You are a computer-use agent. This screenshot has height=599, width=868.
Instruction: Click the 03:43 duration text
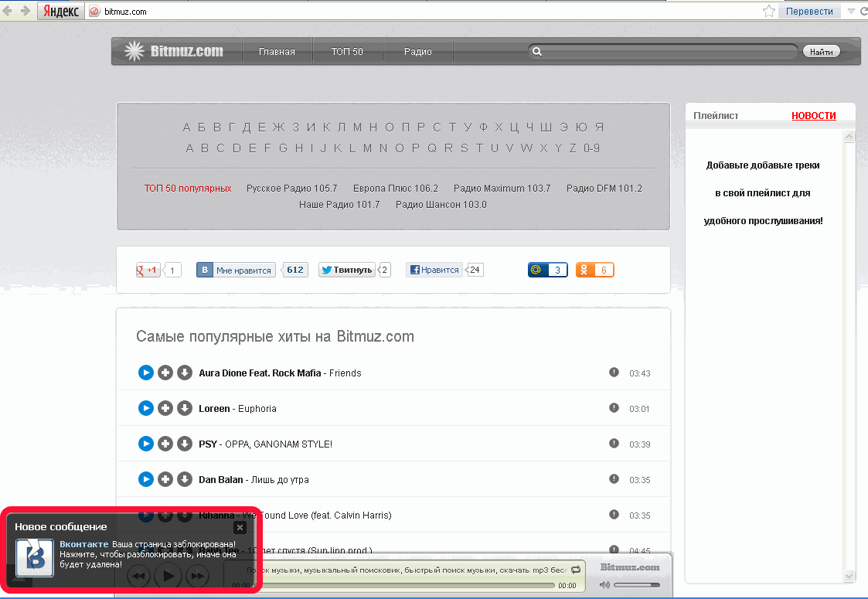point(639,373)
